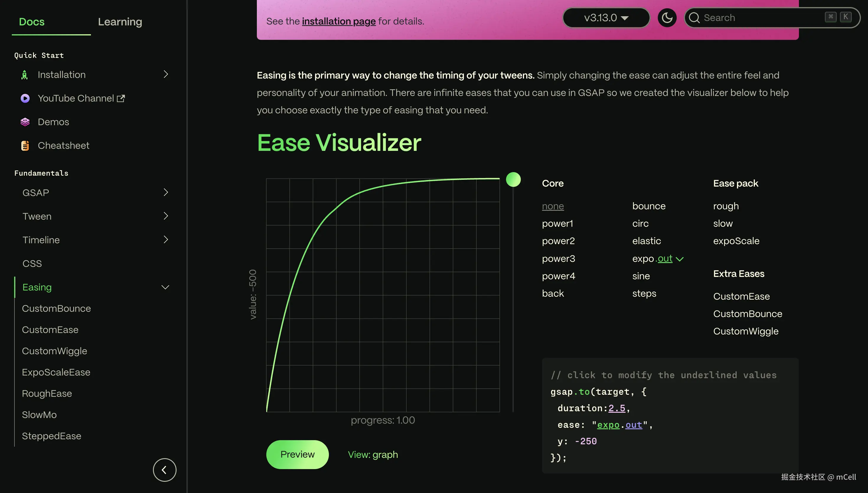Switch to the Learning tab

click(x=120, y=22)
